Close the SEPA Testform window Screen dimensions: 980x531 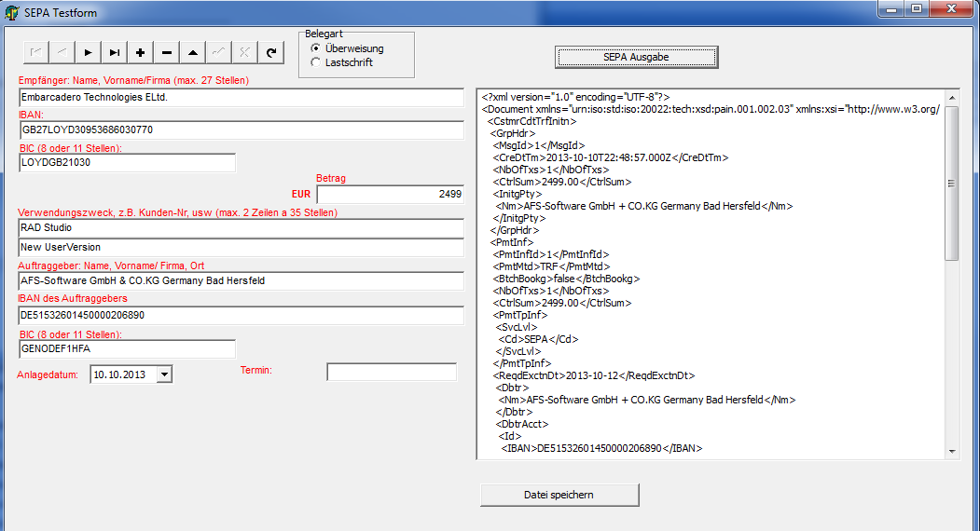(x=952, y=8)
